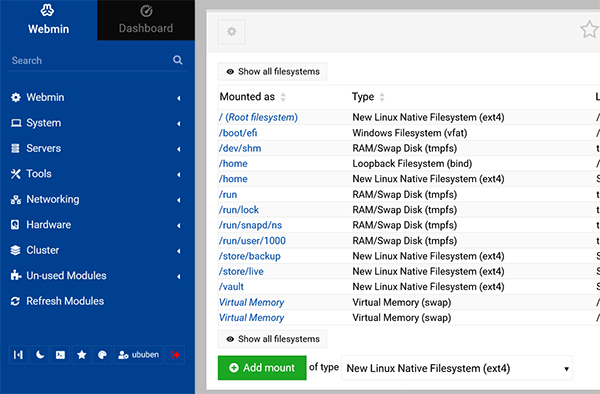Open /store/backup mount link
The image size is (600, 394).
(x=249, y=256)
